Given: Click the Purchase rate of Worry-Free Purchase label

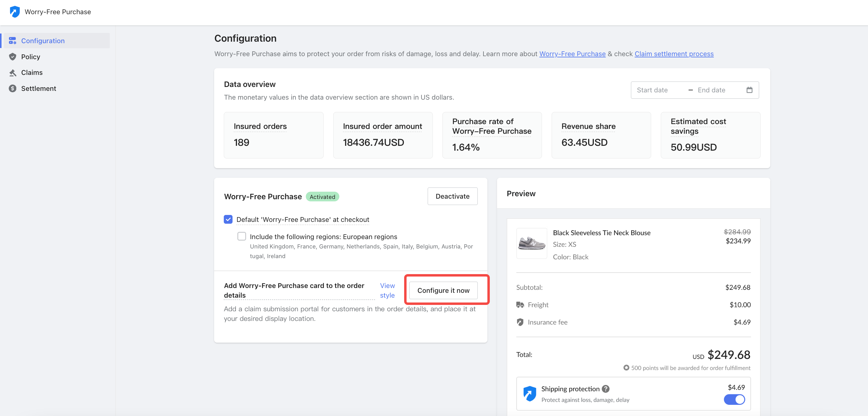Looking at the screenshot, I should point(492,126).
